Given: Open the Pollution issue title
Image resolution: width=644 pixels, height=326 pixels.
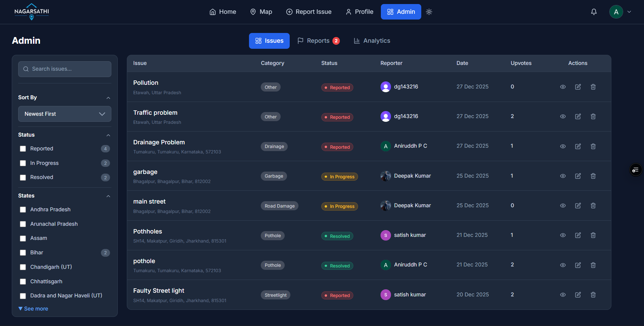Looking at the screenshot, I should coord(146,83).
